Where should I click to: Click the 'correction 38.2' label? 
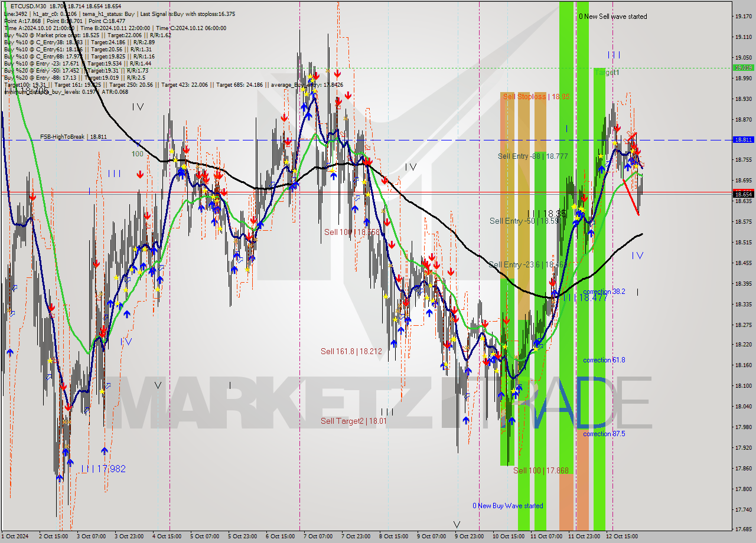[604, 292]
